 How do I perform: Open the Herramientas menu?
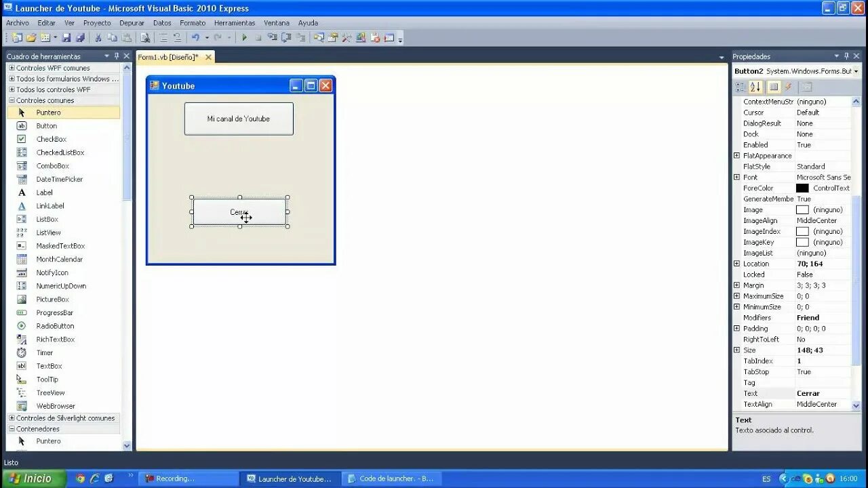pos(235,23)
